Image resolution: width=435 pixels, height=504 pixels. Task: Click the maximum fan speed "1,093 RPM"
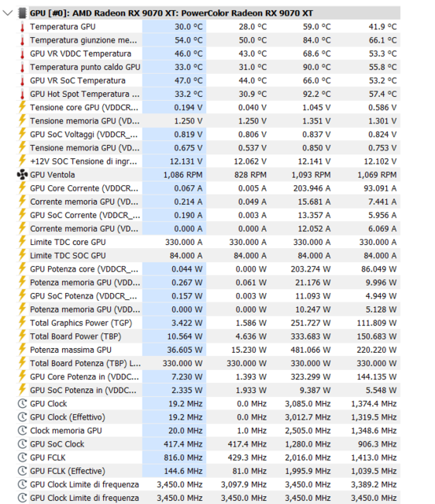pyautogui.click(x=311, y=175)
